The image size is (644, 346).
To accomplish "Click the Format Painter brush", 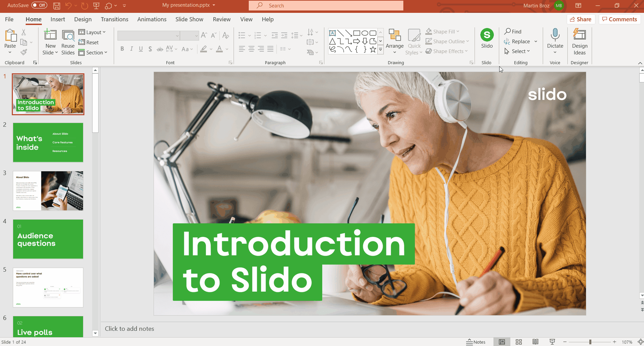I will (24, 52).
